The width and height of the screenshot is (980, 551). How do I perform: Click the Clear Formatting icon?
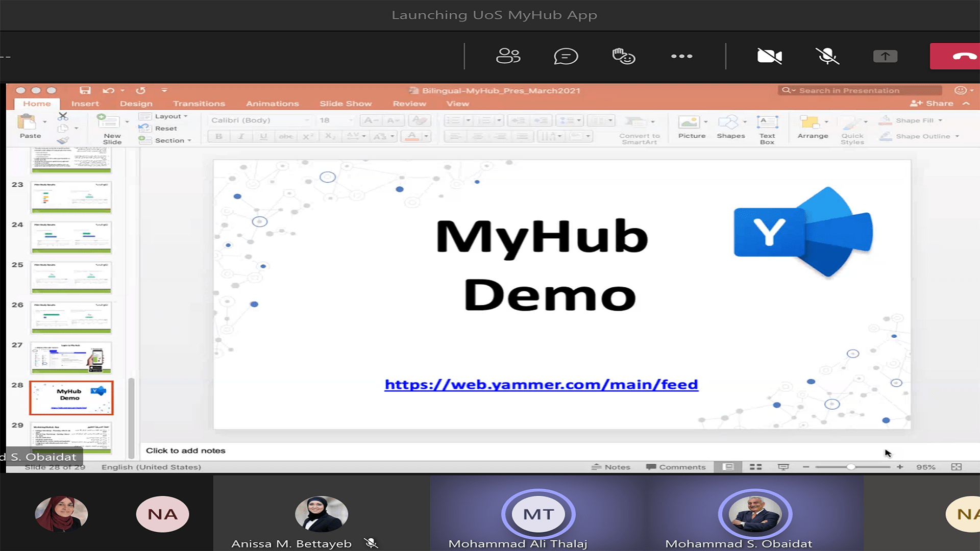pos(419,120)
